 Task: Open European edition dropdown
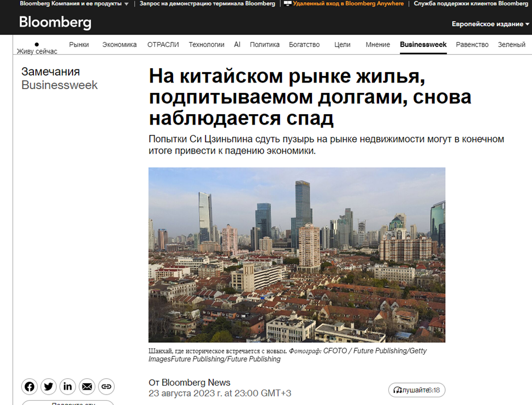pos(490,24)
